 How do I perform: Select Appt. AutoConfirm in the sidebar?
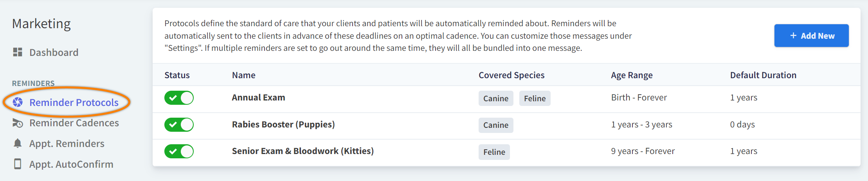coord(71,164)
